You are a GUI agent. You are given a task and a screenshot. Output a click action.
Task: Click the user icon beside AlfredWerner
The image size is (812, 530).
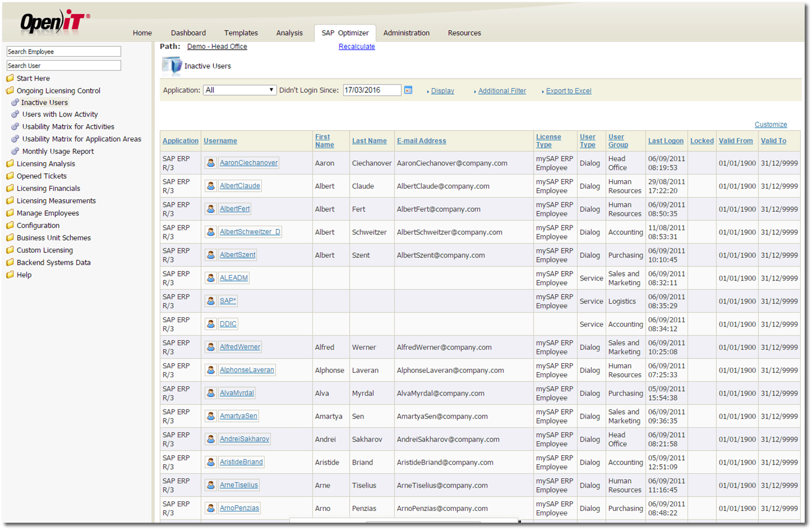(211, 348)
